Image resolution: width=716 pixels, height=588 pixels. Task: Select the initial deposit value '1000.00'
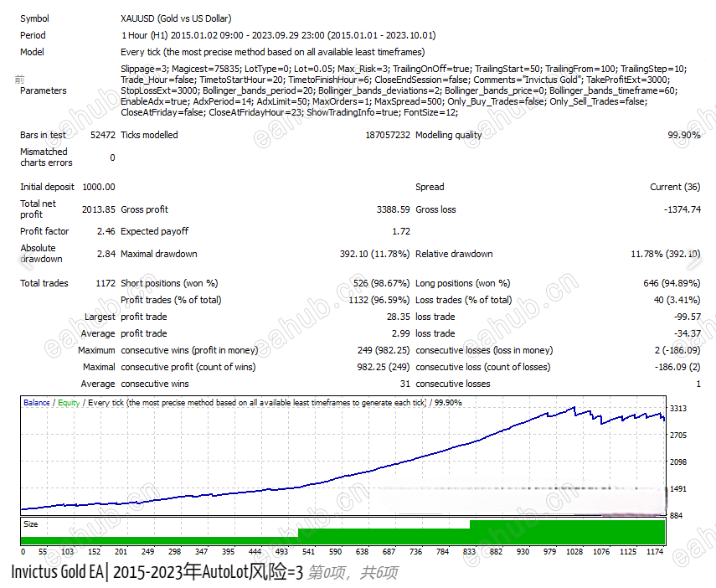[99, 187]
